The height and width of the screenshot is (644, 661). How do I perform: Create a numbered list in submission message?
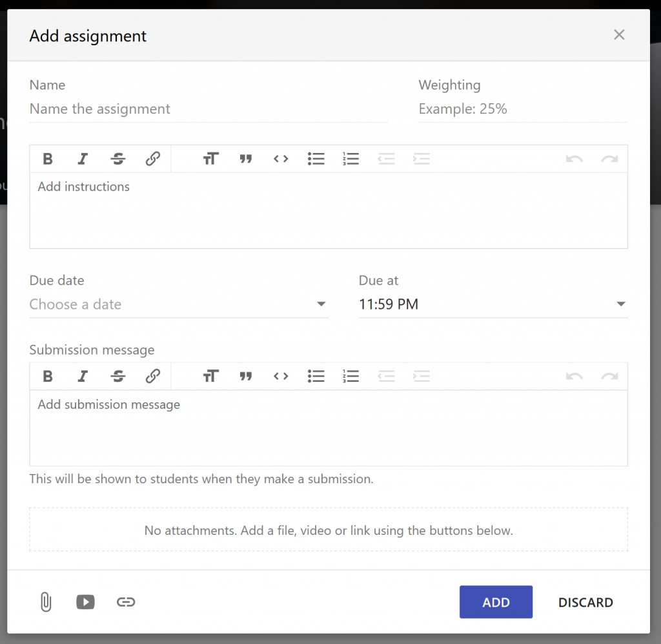pos(351,376)
